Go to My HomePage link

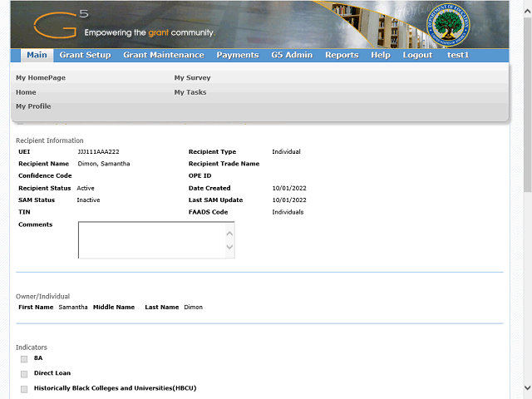pos(40,78)
